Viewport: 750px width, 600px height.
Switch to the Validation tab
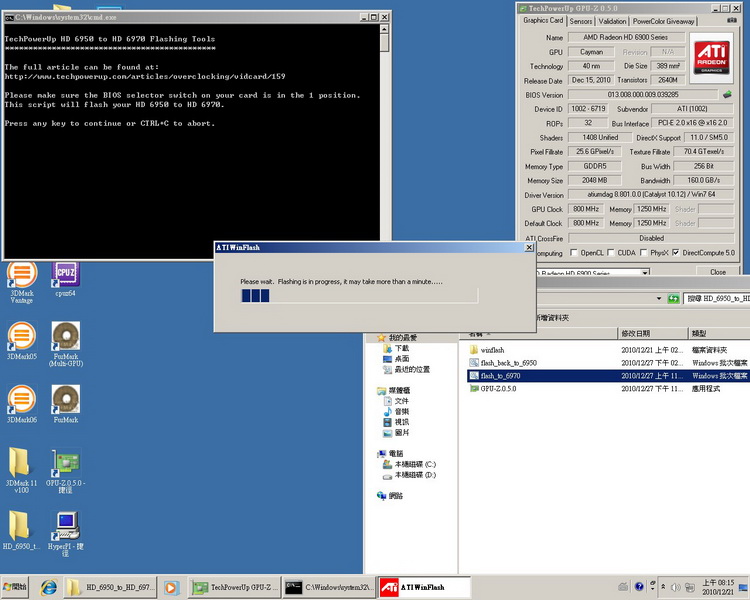coord(612,21)
